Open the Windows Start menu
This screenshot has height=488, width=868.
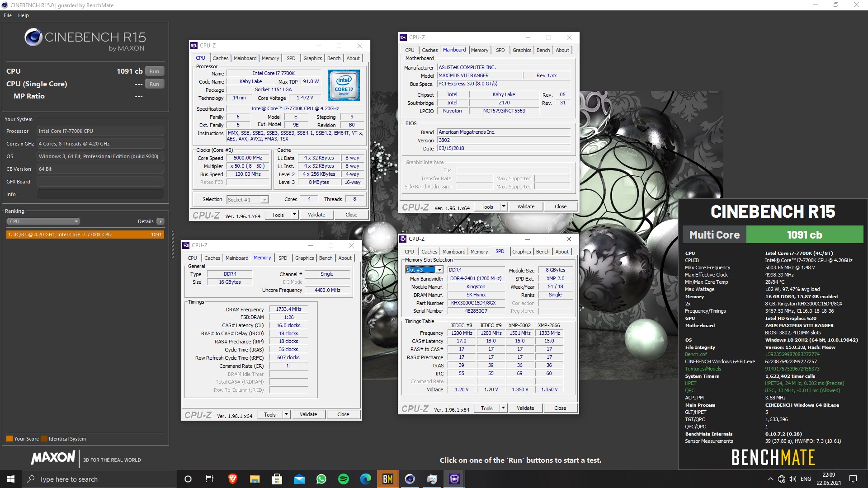[x=11, y=479]
